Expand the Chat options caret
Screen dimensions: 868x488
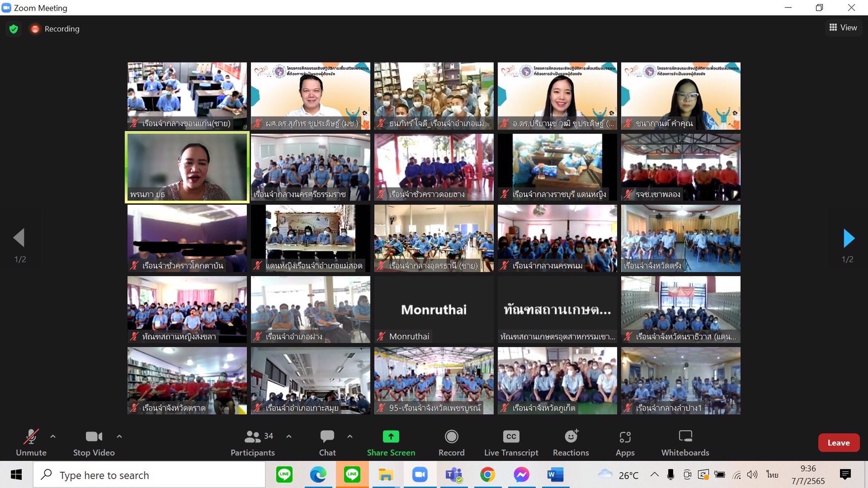[350, 436]
